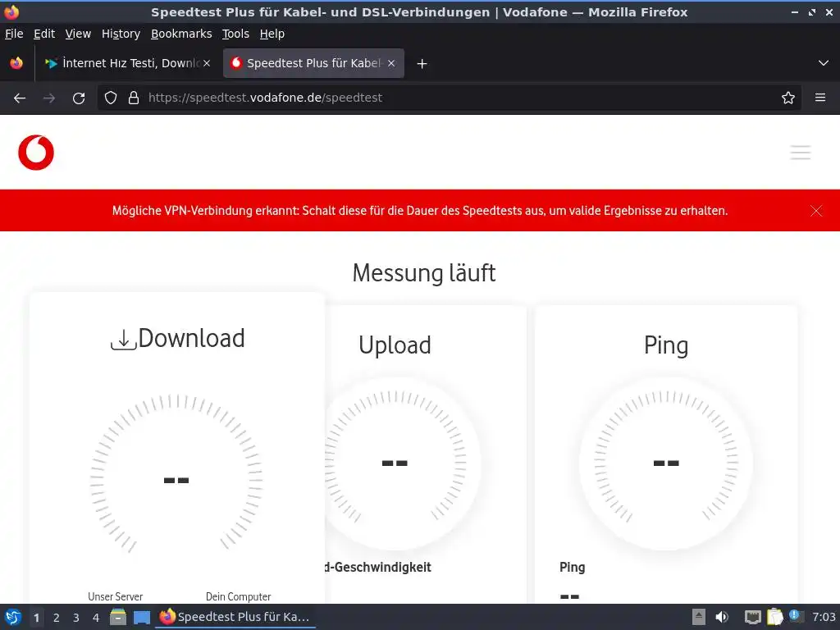
Task: Open the file manager taskbar icon
Action: 118,617
